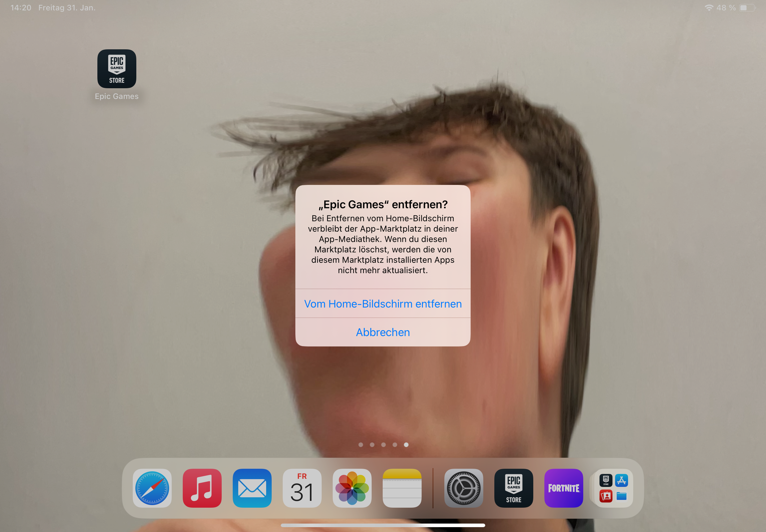
Task: Open Safari in the dock
Action: [x=152, y=488]
